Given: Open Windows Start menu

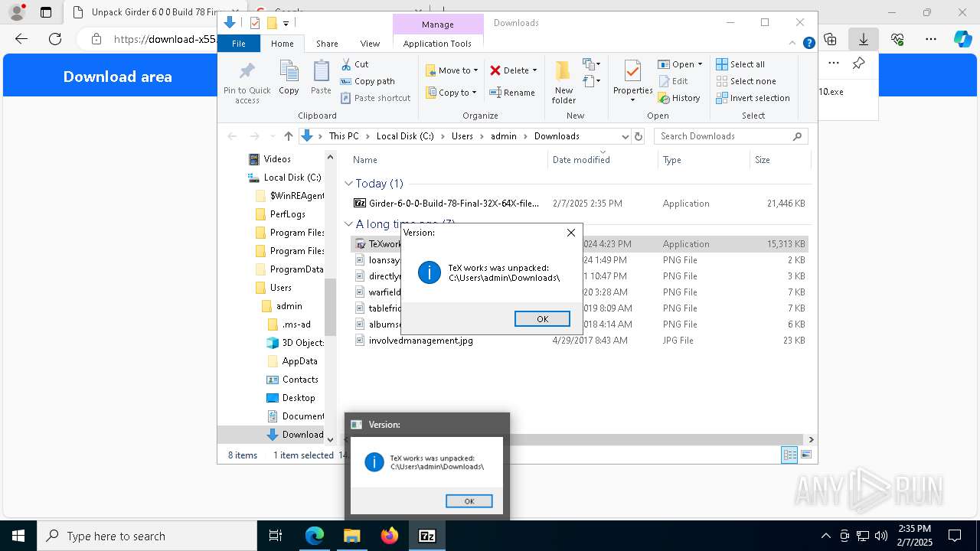Looking at the screenshot, I should (x=18, y=536).
